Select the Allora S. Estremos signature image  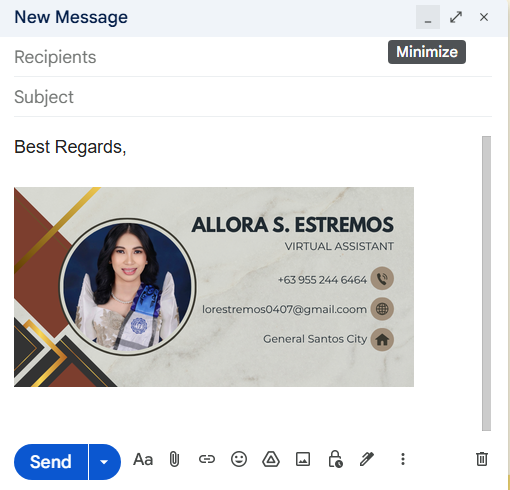[x=214, y=287]
